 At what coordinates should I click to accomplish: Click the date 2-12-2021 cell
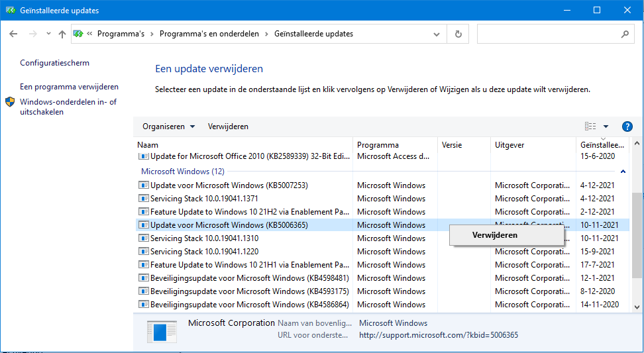(x=597, y=212)
